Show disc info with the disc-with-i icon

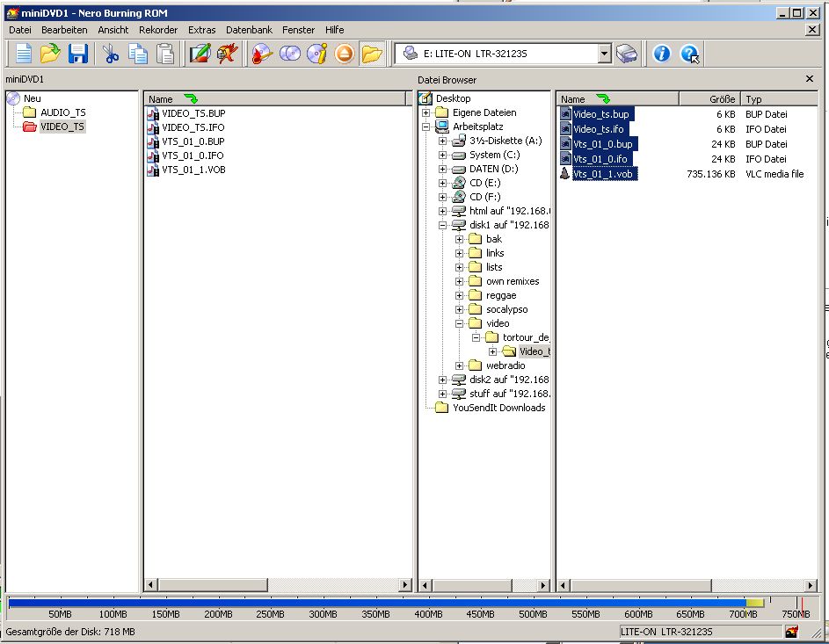point(317,54)
